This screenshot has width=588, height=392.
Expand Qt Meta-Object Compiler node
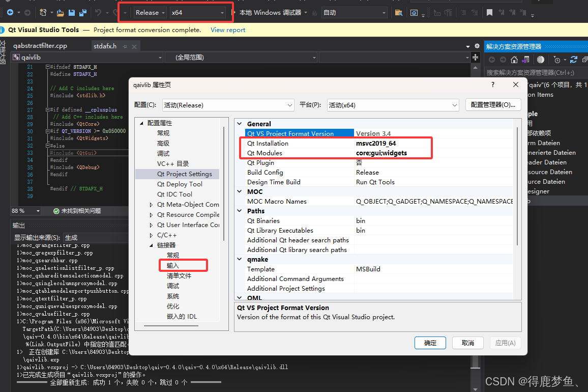coord(151,205)
